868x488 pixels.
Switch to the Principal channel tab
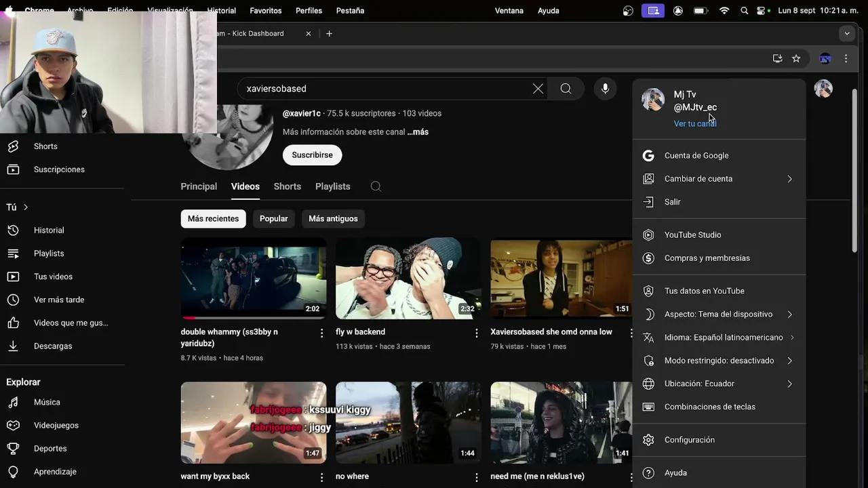(199, 186)
